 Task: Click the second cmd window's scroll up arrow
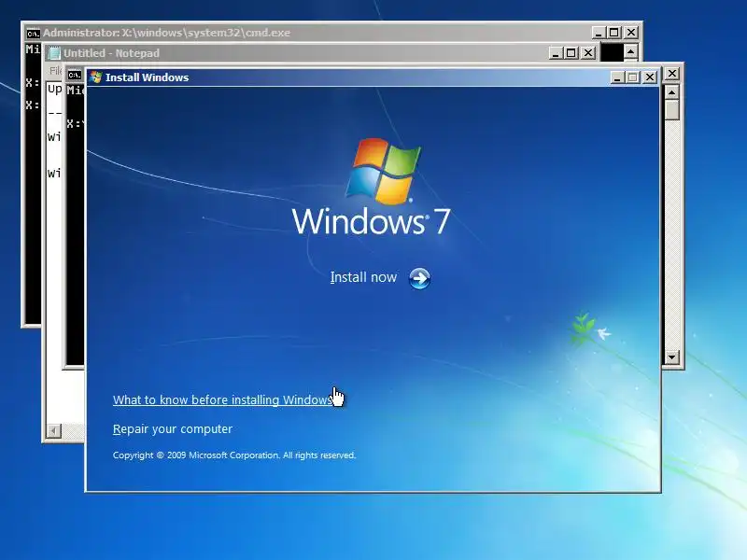click(671, 92)
